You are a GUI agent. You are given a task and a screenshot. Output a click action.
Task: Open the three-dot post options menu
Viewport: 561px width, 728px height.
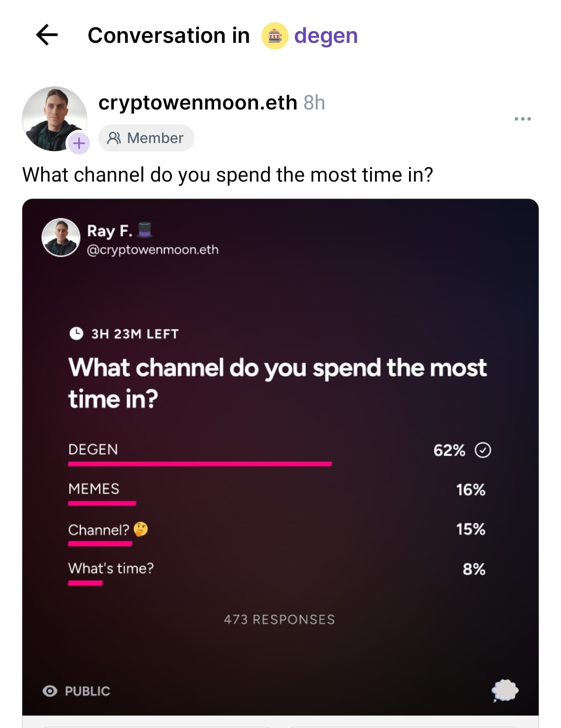pos(522,118)
